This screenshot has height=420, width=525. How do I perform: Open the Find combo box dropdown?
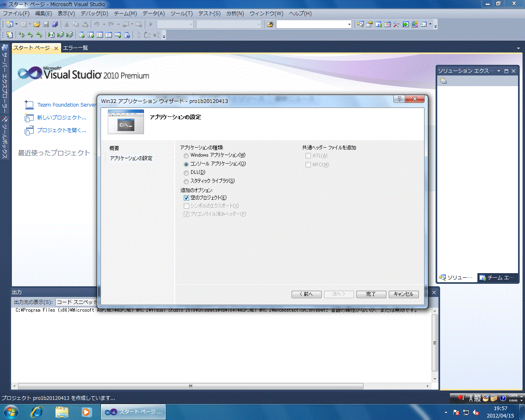[x=349, y=24]
